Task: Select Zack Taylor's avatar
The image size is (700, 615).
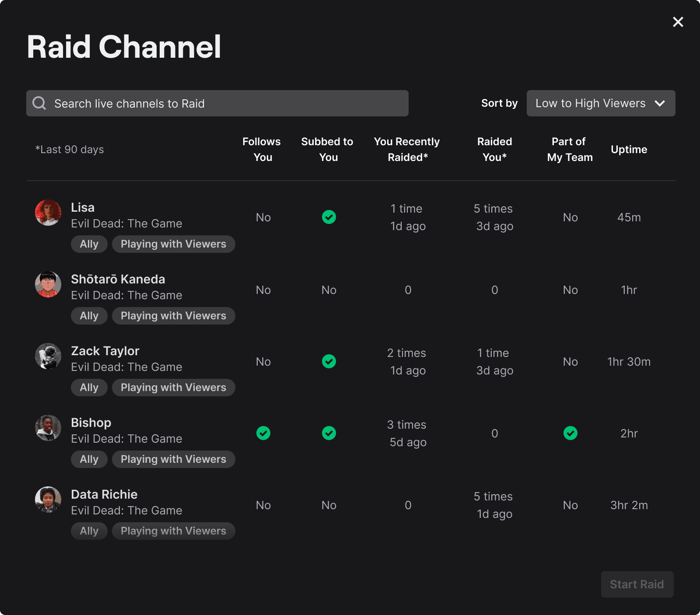Action: [x=48, y=356]
